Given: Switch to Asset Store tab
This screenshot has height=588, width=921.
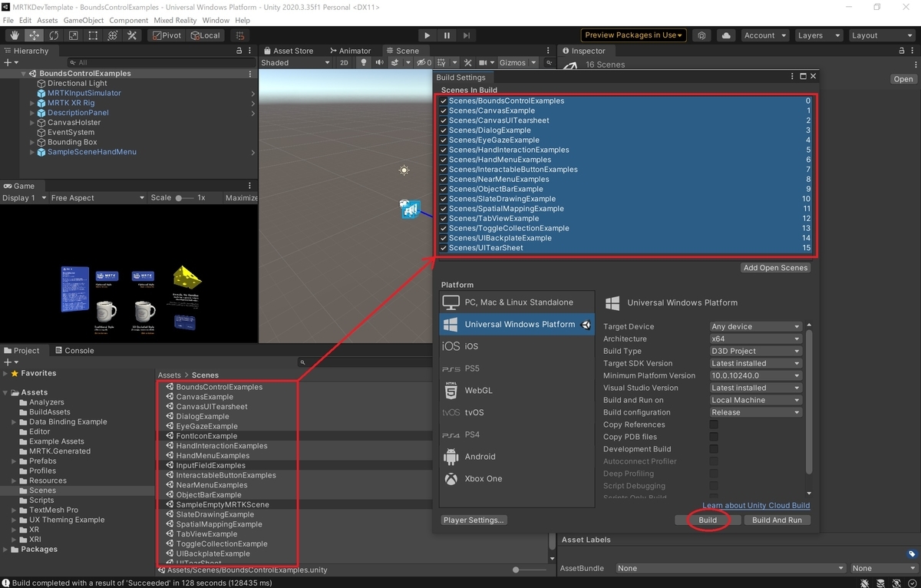Looking at the screenshot, I should pos(288,51).
